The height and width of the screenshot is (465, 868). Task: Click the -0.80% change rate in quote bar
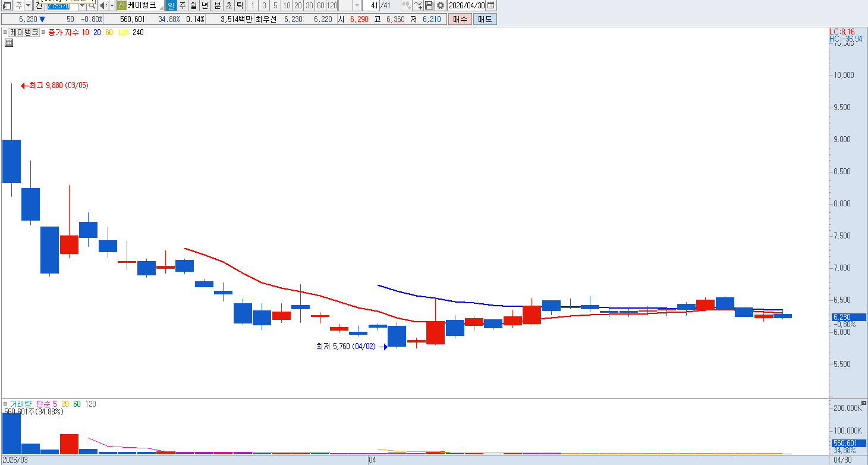point(92,19)
